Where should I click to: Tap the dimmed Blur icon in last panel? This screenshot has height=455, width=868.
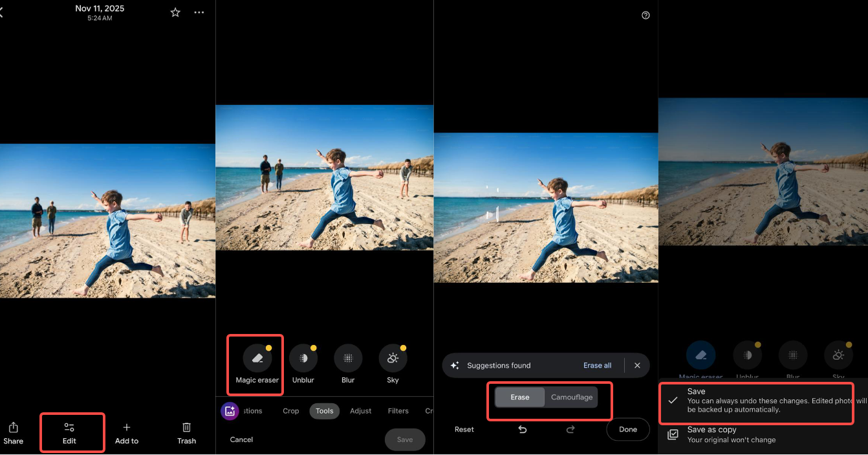[793, 355]
